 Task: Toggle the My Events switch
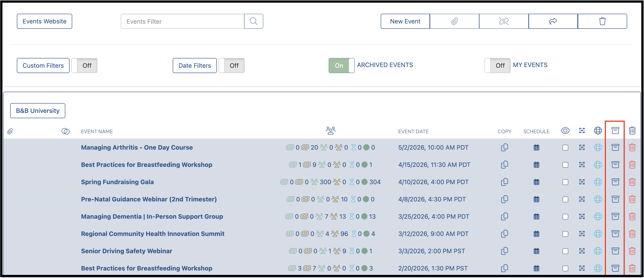(497, 66)
